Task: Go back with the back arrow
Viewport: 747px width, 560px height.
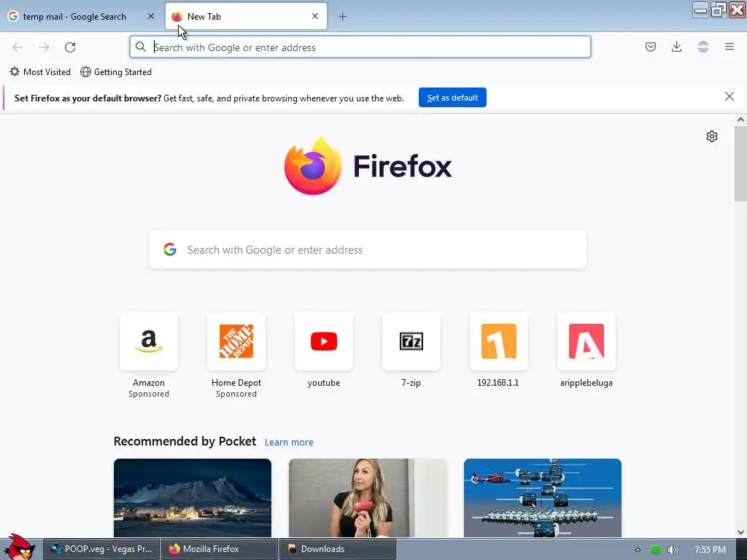Action: pyautogui.click(x=18, y=47)
